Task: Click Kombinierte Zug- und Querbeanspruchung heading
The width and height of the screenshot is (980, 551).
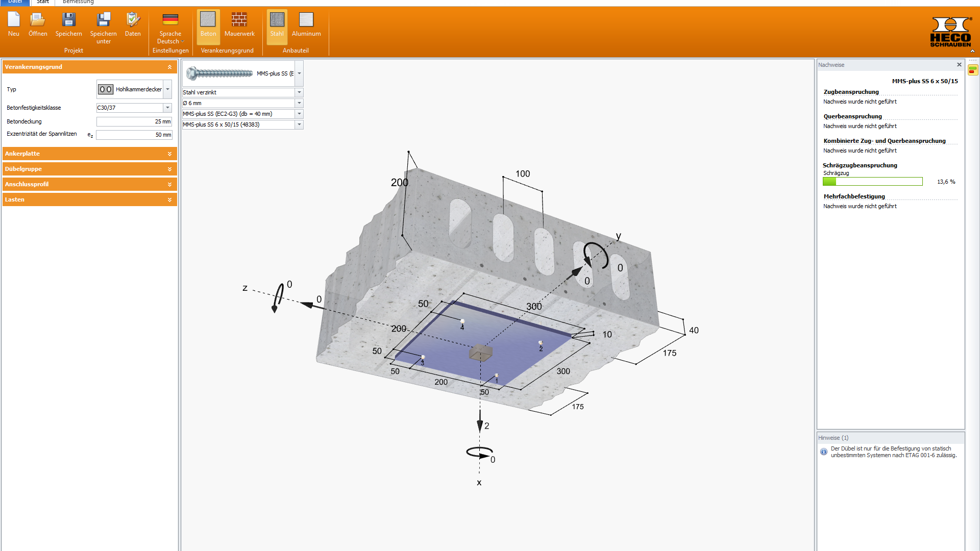Action: [885, 141]
